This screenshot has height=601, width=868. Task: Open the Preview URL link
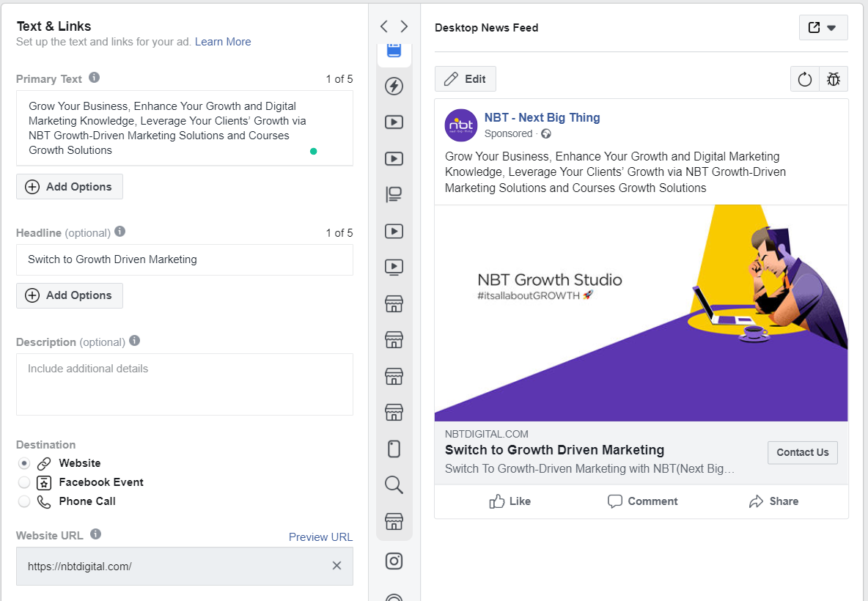[x=320, y=537]
